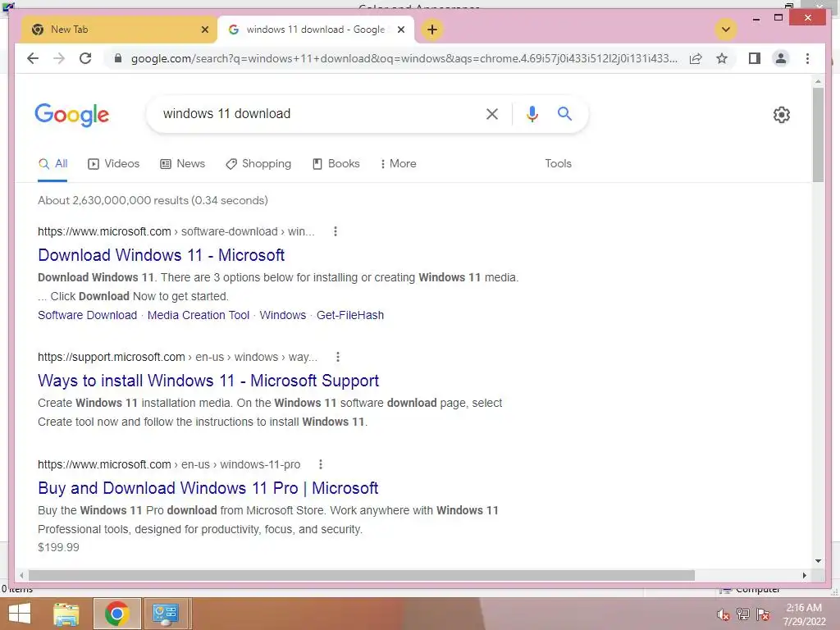
Task: Open Google settings gear icon
Action: click(782, 115)
